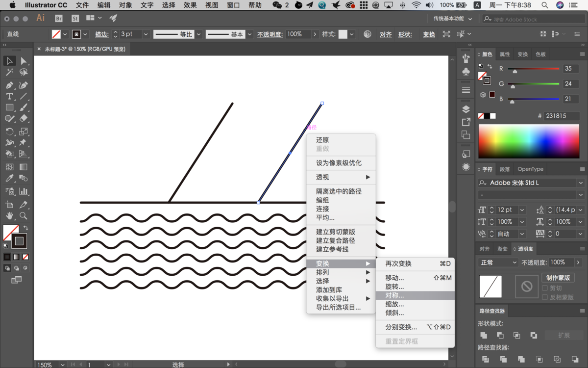Swap fill and stroke in toolbox
This screenshot has height=368, width=588.
(25, 228)
